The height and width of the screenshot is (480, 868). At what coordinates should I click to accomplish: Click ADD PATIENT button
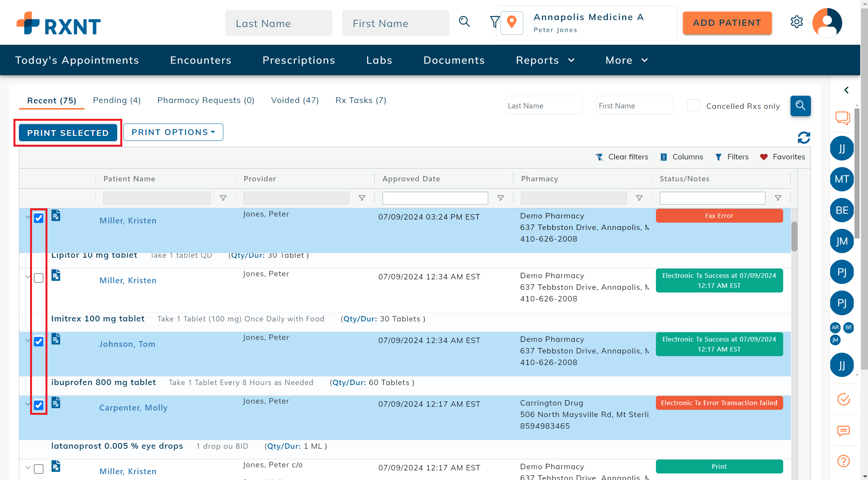tap(727, 23)
